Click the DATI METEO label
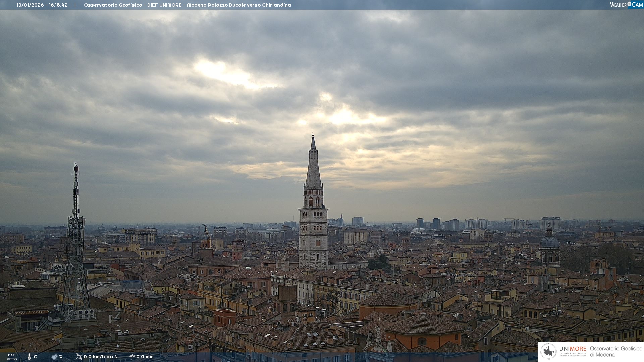The width and height of the screenshot is (644, 362). pyautogui.click(x=12, y=357)
